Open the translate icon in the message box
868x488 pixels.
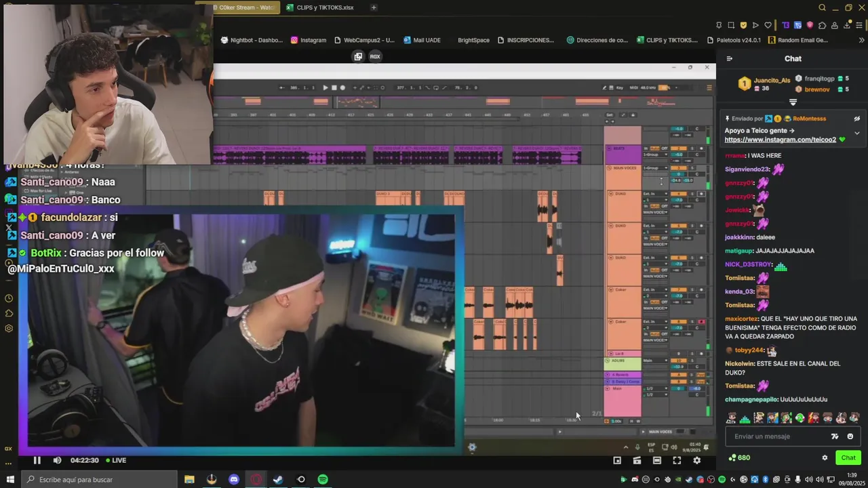[835, 436]
